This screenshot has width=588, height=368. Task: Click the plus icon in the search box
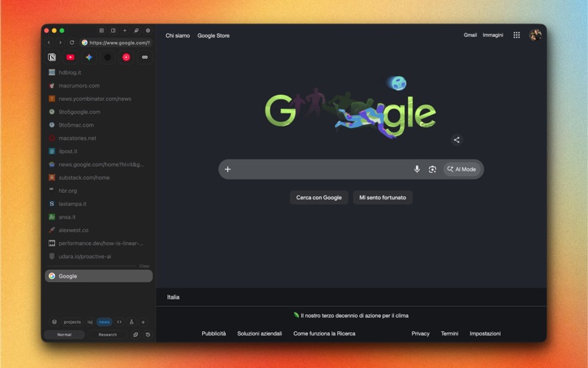(228, 169)
